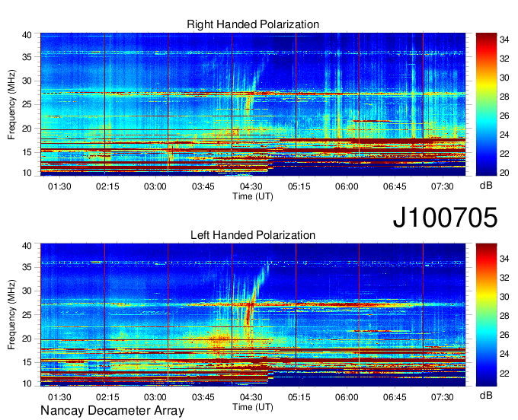Viewport: 518px width, 420px height.
Task: Click the Right Handed plot's dB colorbar
Action: [486, 104]
